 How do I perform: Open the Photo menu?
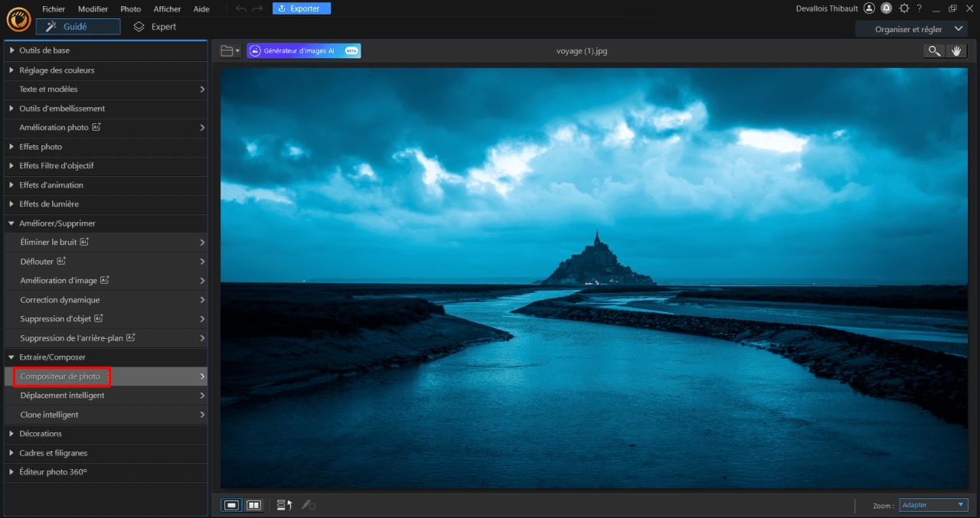tap(130, 8)
